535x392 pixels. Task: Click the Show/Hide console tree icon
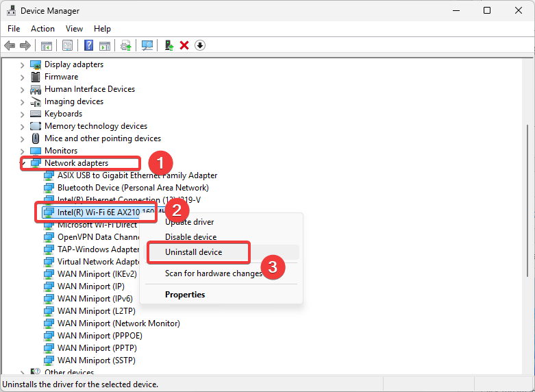point(47,45)
